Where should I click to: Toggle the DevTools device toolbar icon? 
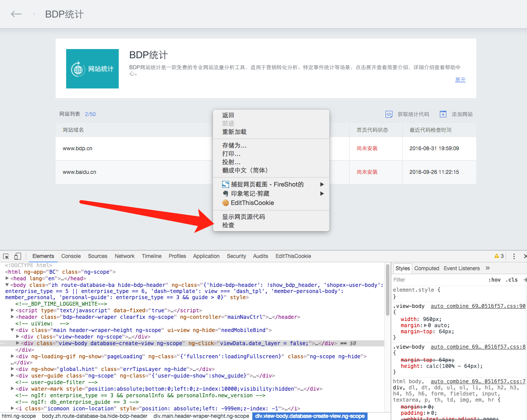tap(18, 256)
